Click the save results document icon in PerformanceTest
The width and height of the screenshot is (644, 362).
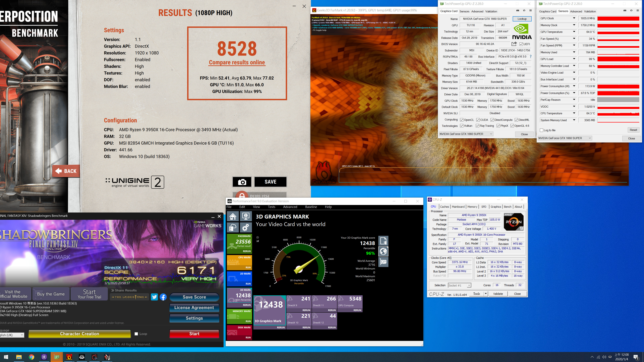point(383,241)
